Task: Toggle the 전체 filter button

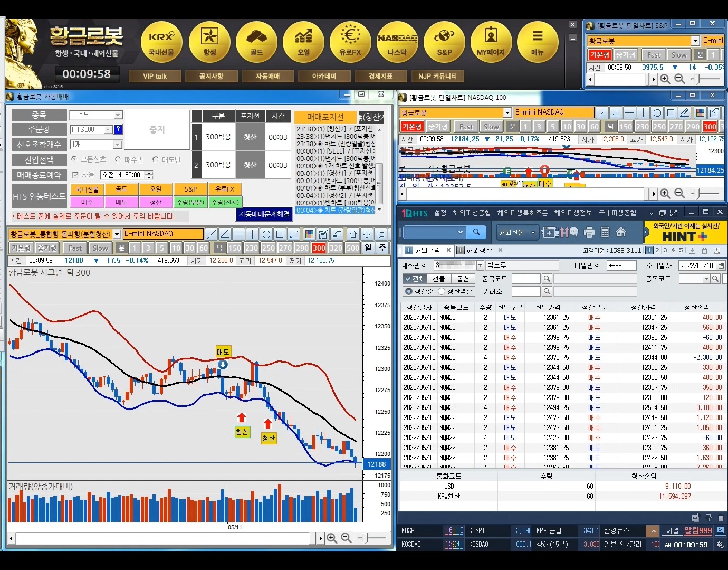Action: click(x=415, y=279)
